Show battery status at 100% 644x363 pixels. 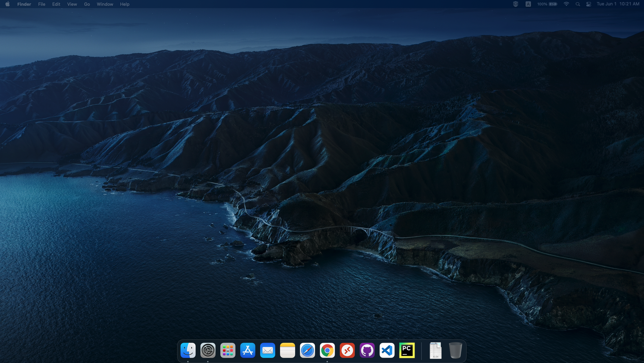[x=547, y=4]
